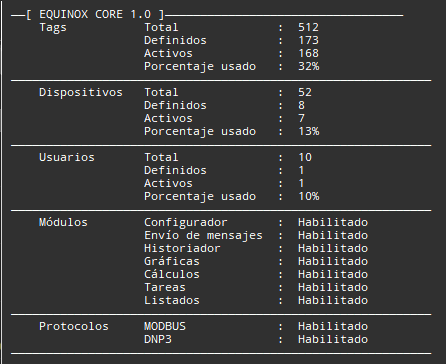Viewport: 446px width, 364px height.
Task: Click the MODBUS protocol entry
Action: point(165,326)
